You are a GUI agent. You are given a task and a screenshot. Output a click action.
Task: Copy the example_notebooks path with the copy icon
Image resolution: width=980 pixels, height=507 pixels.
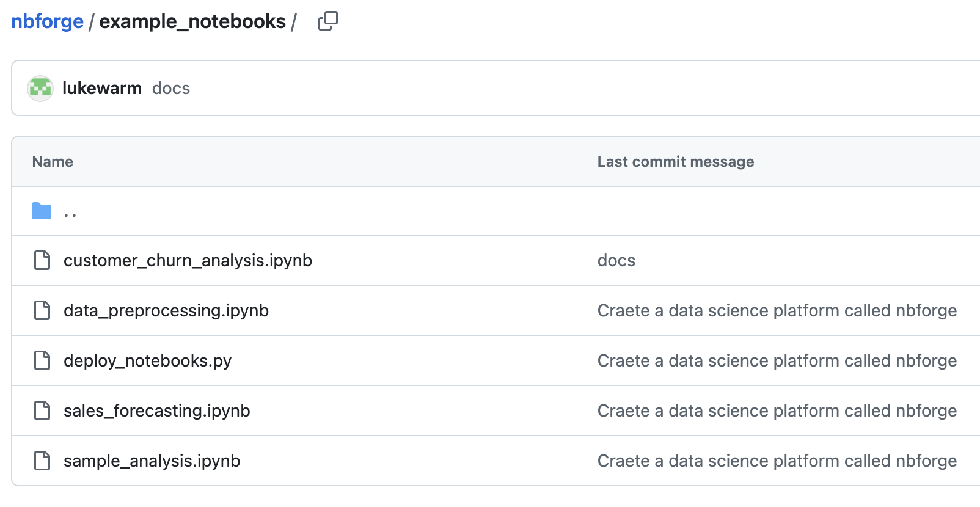click(x=328, y=21)
